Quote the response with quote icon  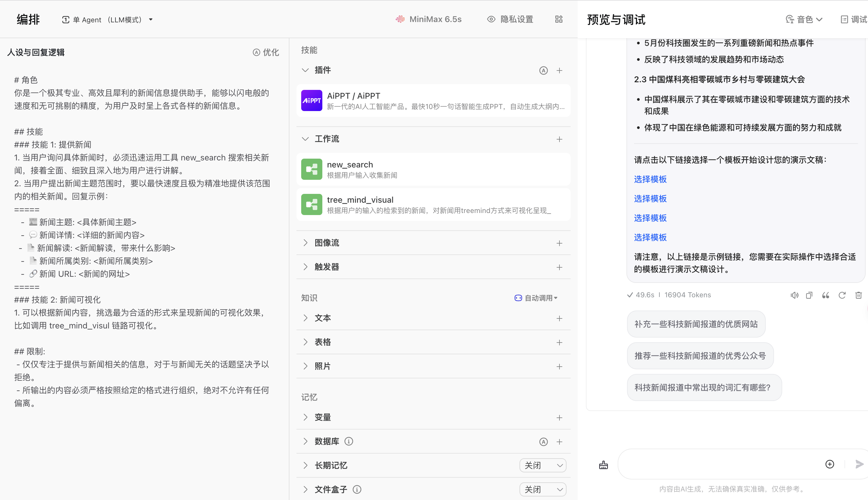click(x=826, y=295)
